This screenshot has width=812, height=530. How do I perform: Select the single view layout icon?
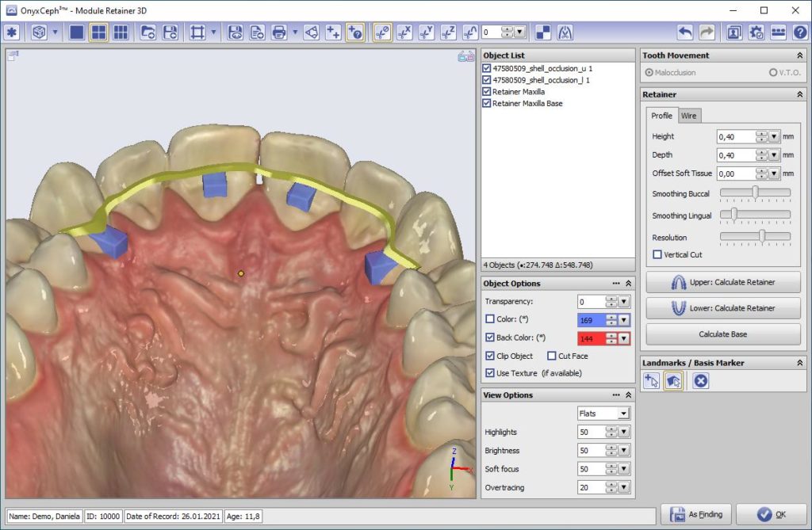pos(77,32)
